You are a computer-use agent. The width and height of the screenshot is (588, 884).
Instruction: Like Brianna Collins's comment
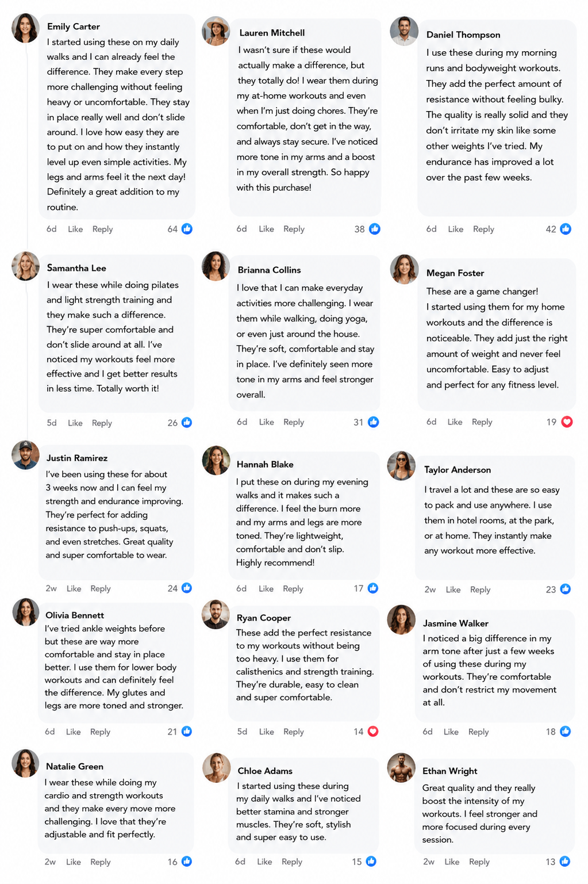pyautogui.click(x=266, y=422)
